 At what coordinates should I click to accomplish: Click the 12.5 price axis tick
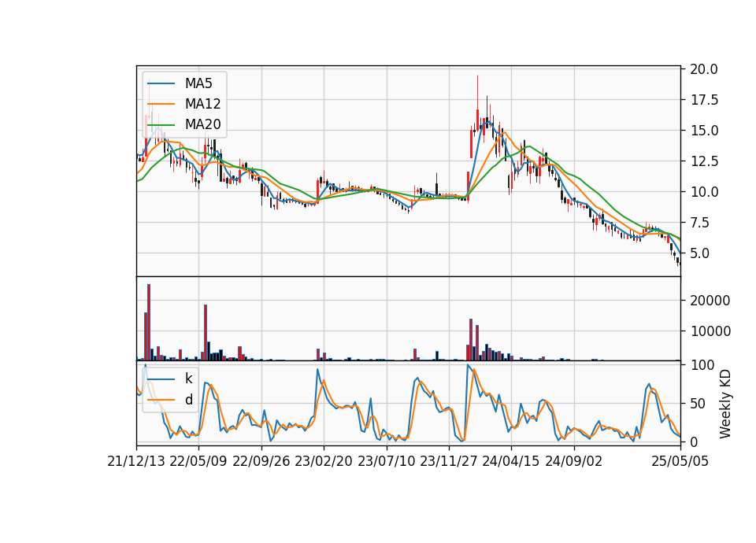pos(704,161)
